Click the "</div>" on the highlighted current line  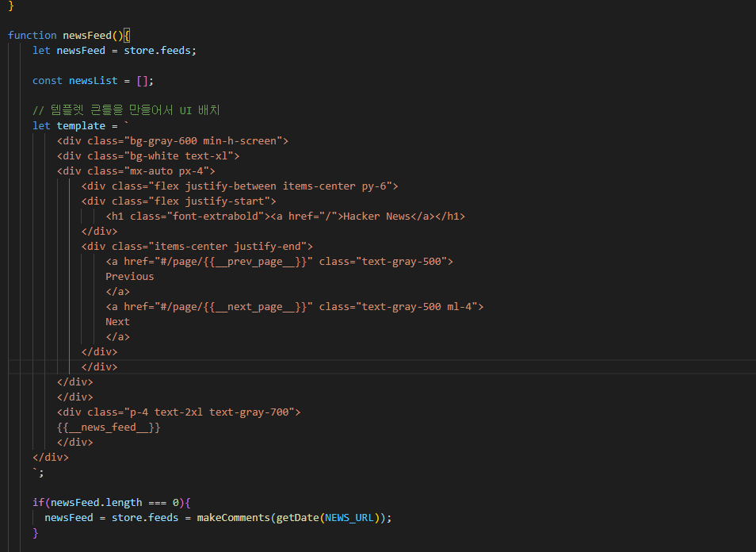[99, 366]
